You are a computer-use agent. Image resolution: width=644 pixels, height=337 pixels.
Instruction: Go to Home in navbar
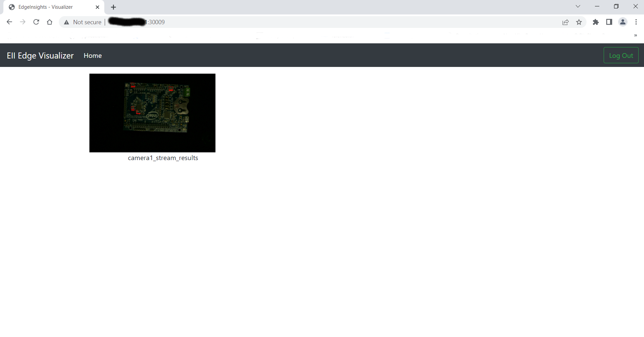point(93,55)
